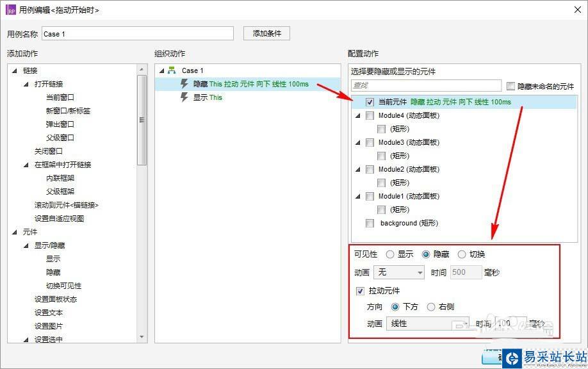Select the 设置图片 action
This screenshot has width=588, height=369.
pos(49,326)
